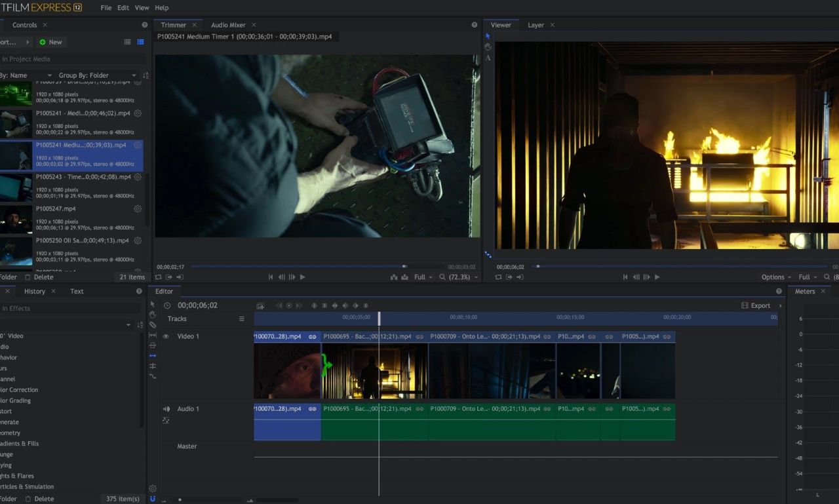
Task: Play the Trimmer clip
Action: click(302, 277)
